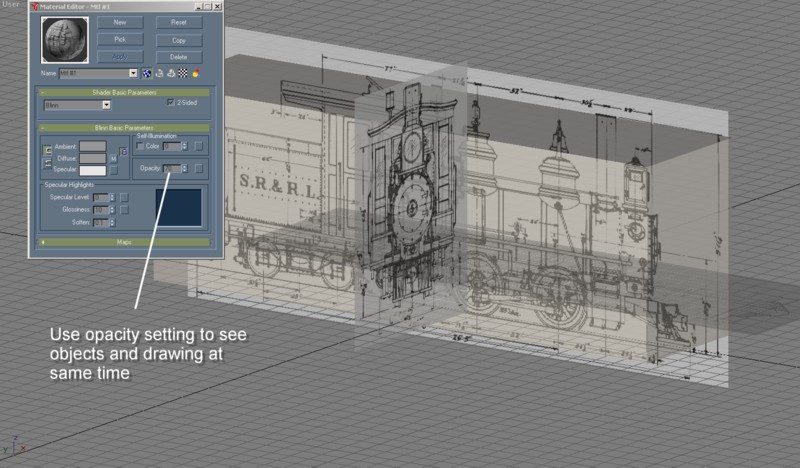This screenshot has width=800, height=468.
Task: Collapse the Shader Basic Parameters rollout
Action: click(x=124, y=92)
